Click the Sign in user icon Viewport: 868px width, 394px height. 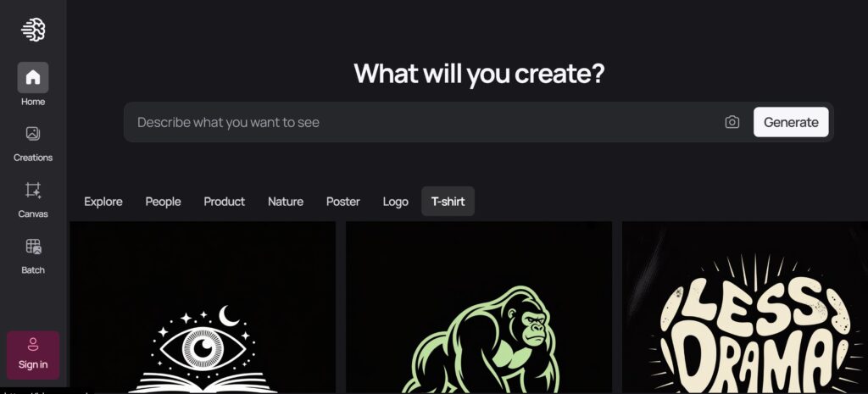pyautogui.click(x=33, y=344)
